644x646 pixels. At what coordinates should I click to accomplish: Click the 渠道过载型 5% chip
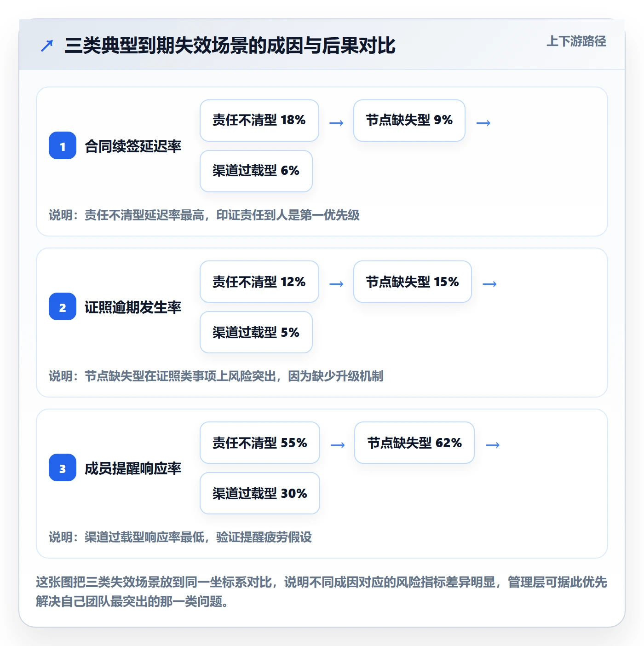256,332
